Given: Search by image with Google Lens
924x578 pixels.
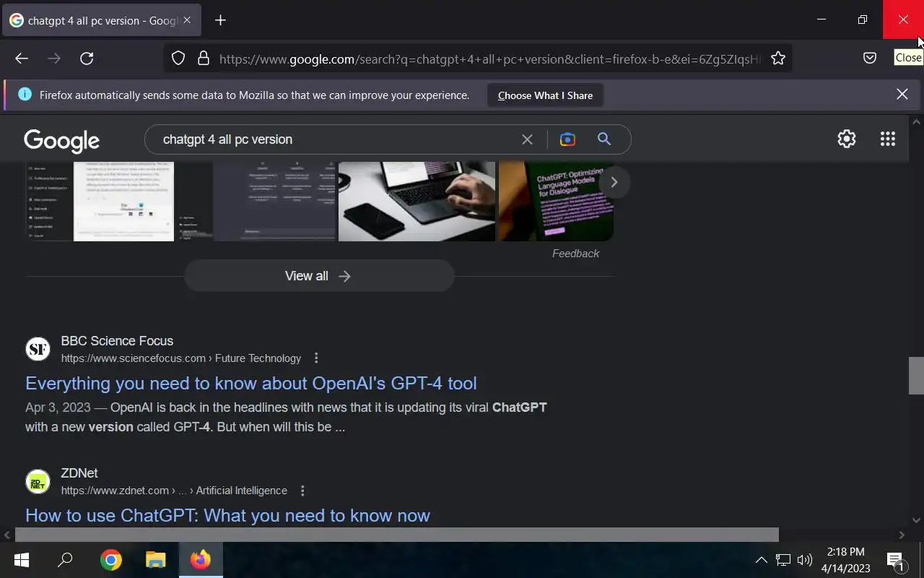Looking at the screenshot, I should [x=567, y=139].
